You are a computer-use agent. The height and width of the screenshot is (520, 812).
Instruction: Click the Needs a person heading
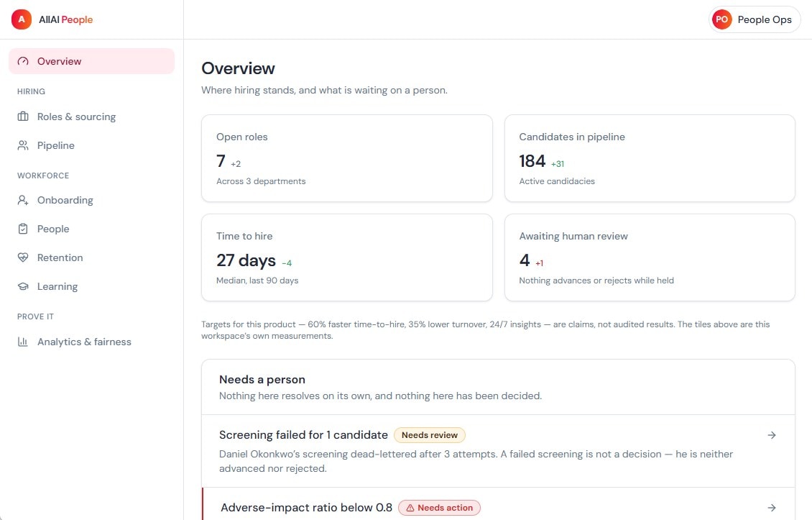262,380
